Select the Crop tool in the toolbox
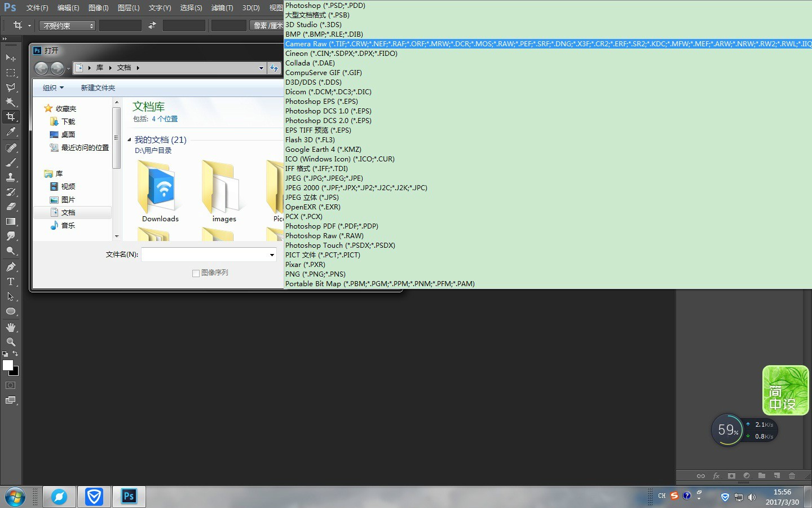This screenshot has height=508, width=812. (x=11, y=117)
